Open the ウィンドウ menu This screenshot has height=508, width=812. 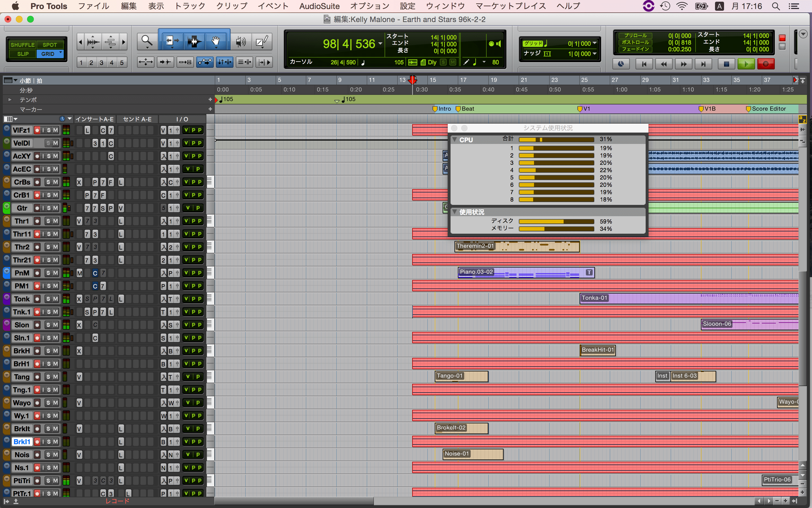tap(445, 6)
